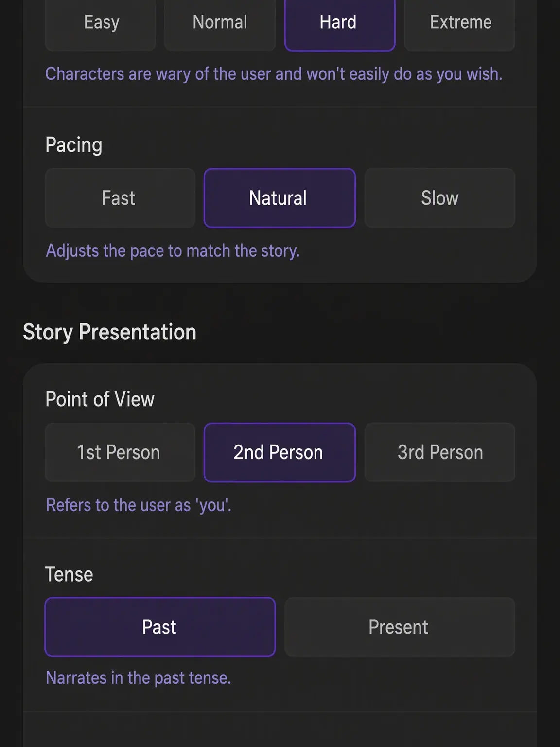The height and width of the screenshot is (747, 560).
Task: Click "Refers to the user as 'you'" hint
Action: point(139,505)
